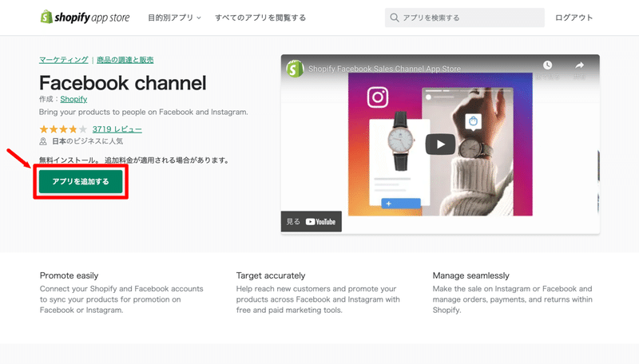Click the ログアウト link
The image size is (639, 364).
574,18
